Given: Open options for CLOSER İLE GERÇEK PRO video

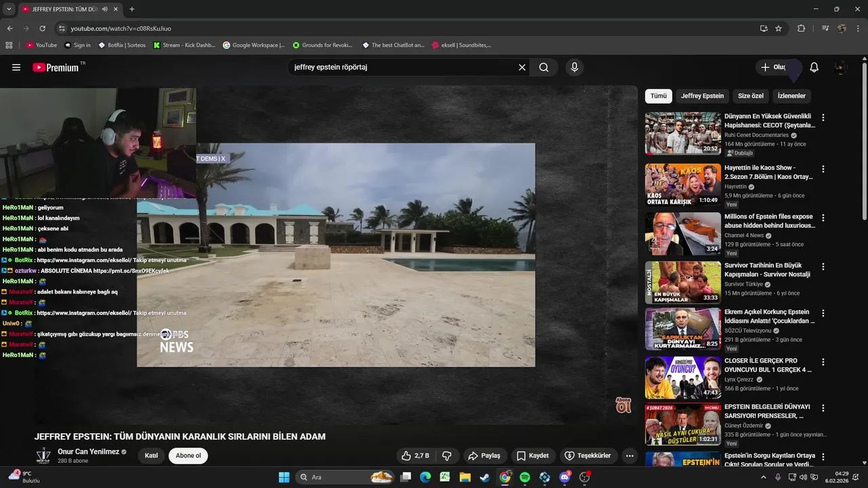Looking at the screenshot, I should point(823,362).
